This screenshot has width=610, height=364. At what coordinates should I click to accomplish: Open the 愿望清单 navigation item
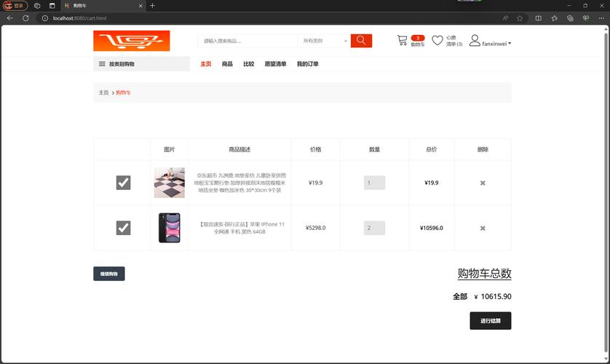(275, 64)
